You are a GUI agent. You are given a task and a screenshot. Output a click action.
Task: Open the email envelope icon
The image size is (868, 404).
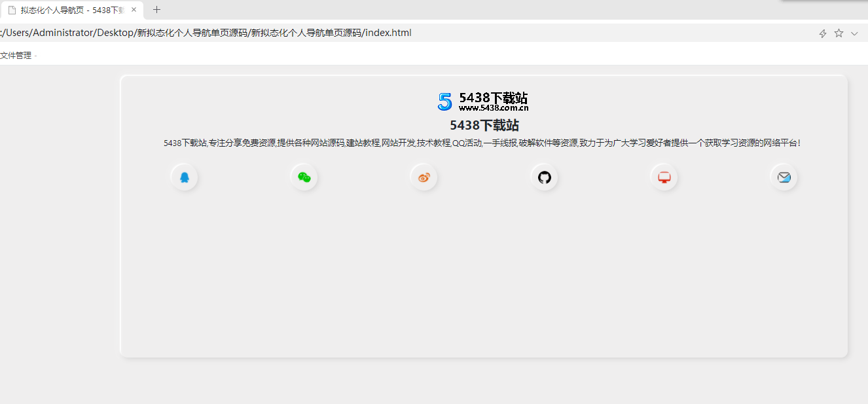click(x=784, y=177)
